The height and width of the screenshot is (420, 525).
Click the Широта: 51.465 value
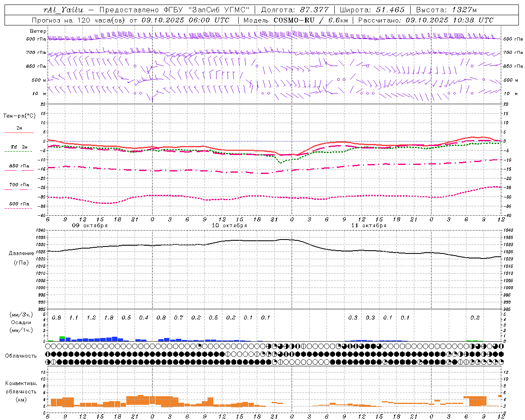tap(372, 10)
